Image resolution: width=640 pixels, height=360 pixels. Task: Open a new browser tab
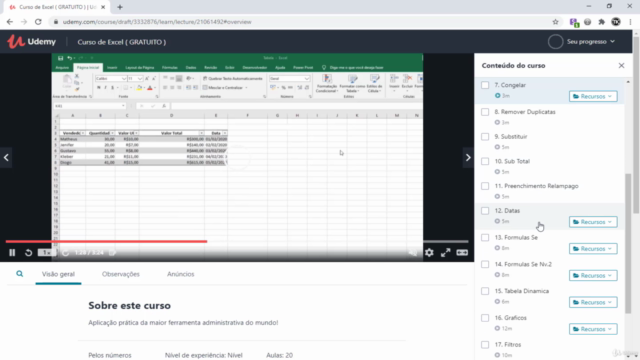(x=120, y=7)
